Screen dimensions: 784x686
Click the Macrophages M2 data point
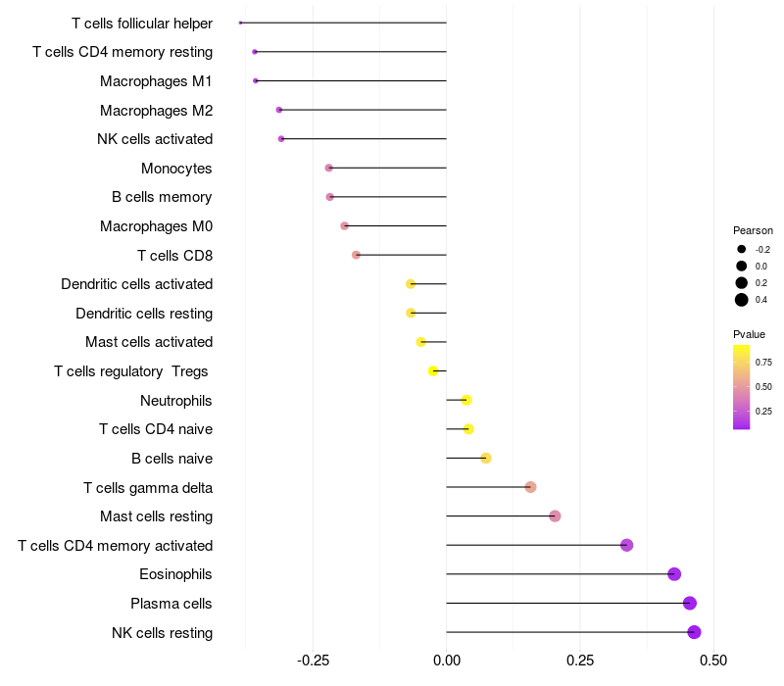[279, 110]
